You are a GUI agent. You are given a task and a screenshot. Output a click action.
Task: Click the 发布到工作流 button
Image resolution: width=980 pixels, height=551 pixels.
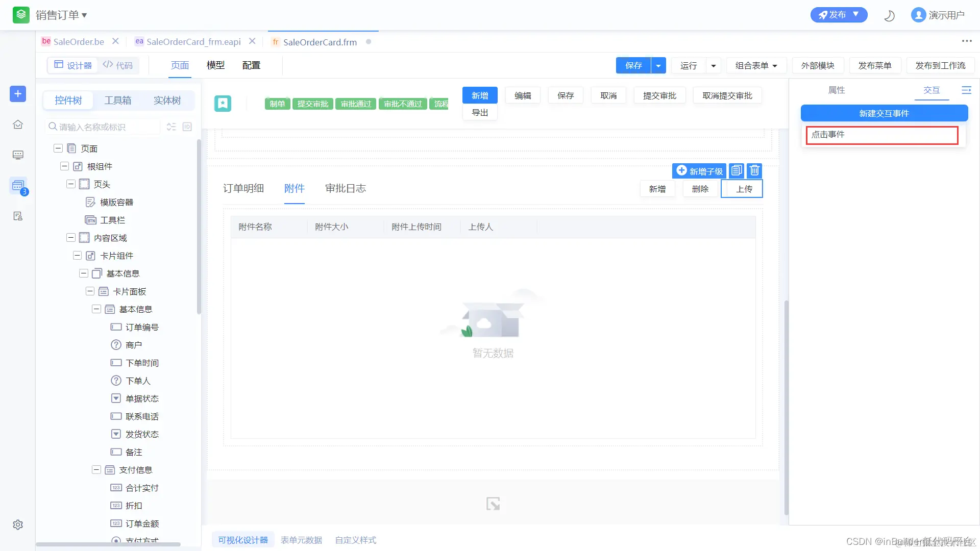pyautogui.click(x=940, y=65)
